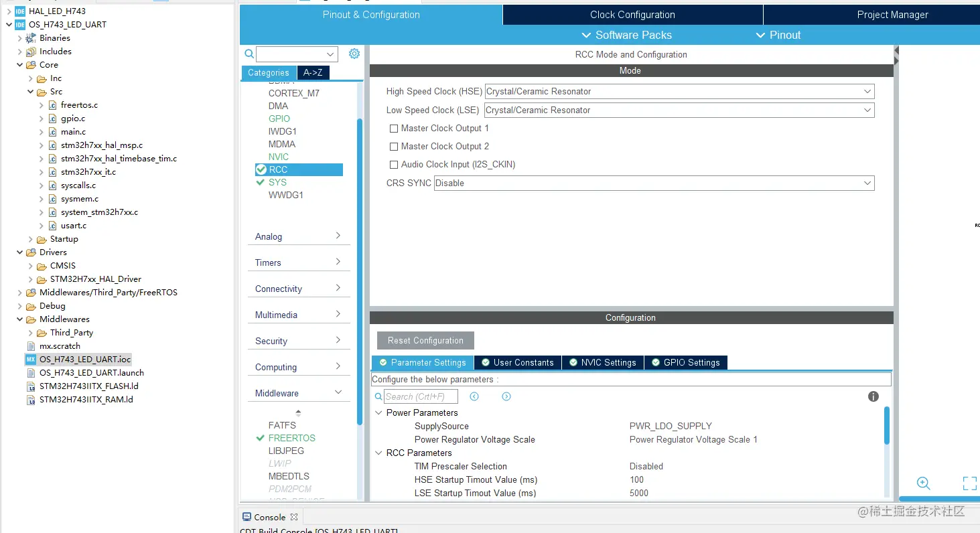
Task: Select freertos.c in the project tree
Action: [x=79, y=105]
